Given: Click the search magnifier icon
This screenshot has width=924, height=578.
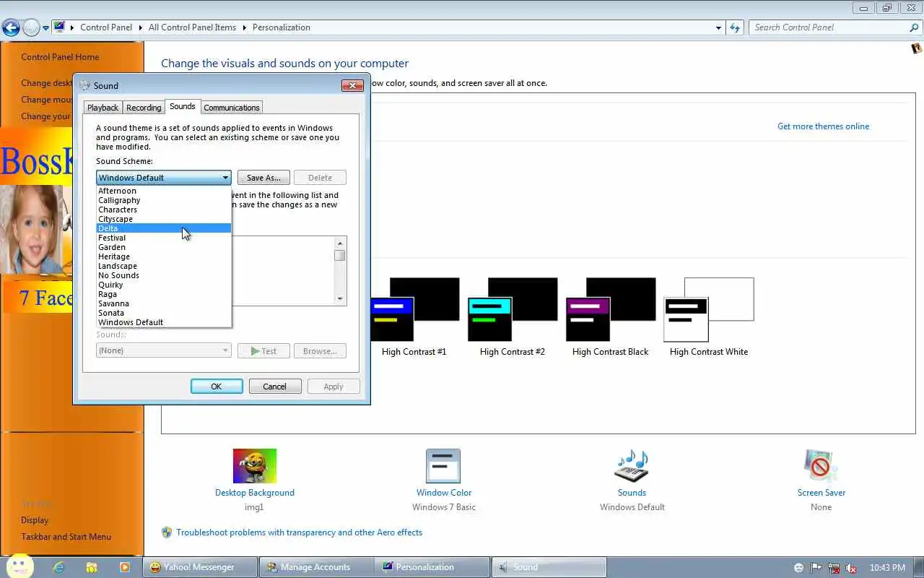Looking at the screenshot, I should click(914, 27).
